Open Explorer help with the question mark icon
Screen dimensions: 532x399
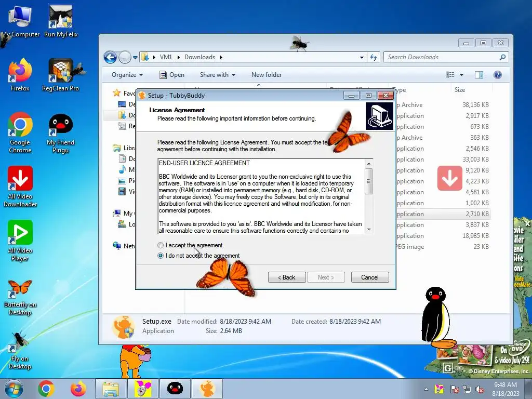497,75
